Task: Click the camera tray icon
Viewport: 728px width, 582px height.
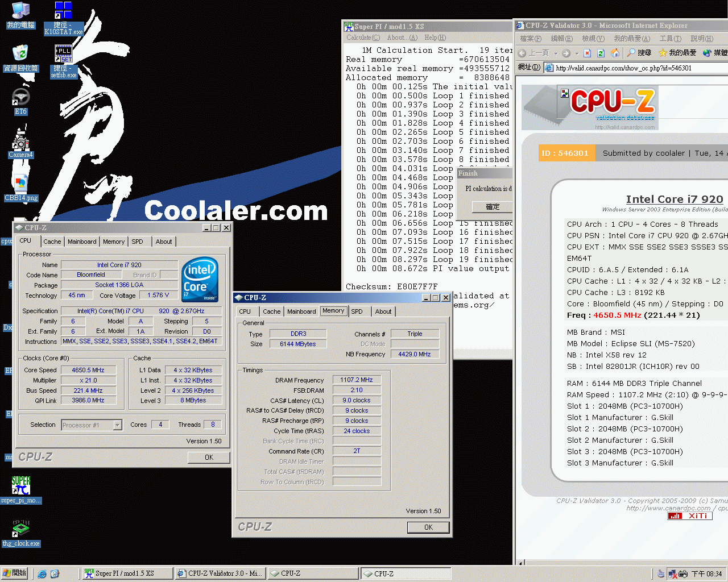Action: pyautogui.click(x=683, y=574)
